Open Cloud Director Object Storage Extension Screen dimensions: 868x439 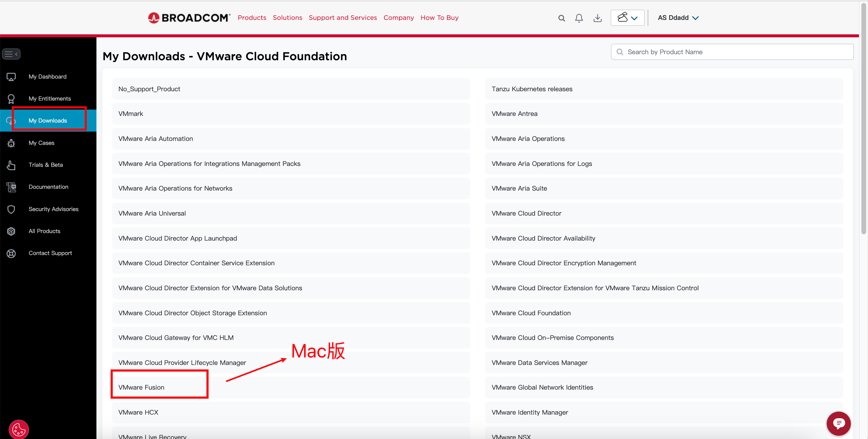pyautogui.click(x=291, y=313)
